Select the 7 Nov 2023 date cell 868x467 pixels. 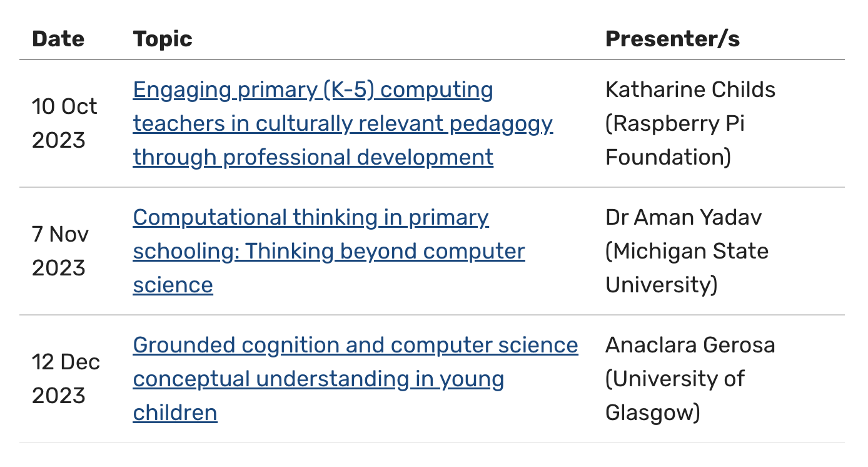pos(60,251)
